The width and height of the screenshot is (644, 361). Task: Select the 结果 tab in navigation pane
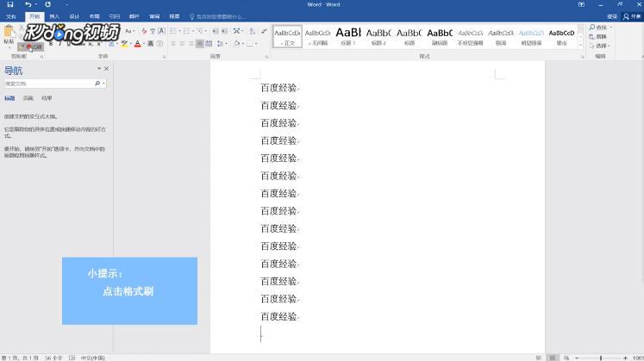coord(47,98)
